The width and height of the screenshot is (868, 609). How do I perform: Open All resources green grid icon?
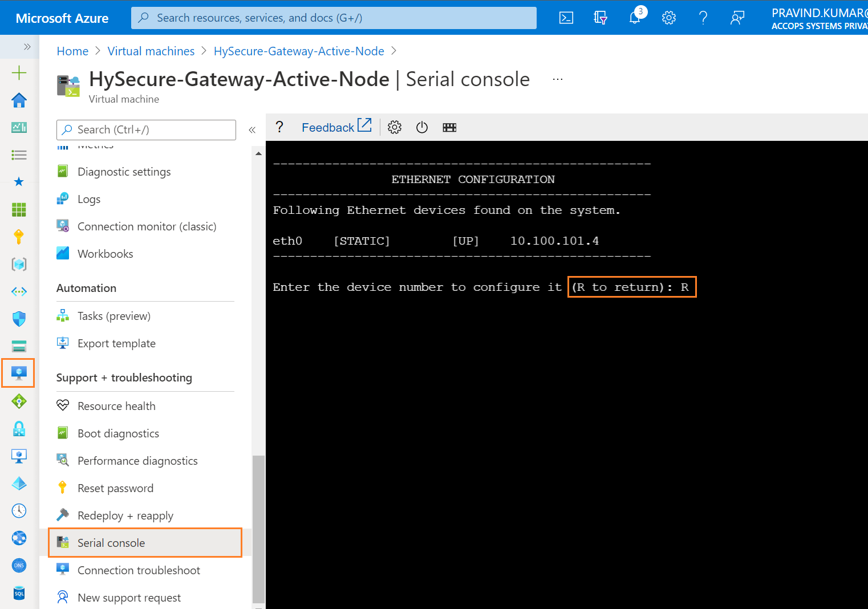point(19,209)
